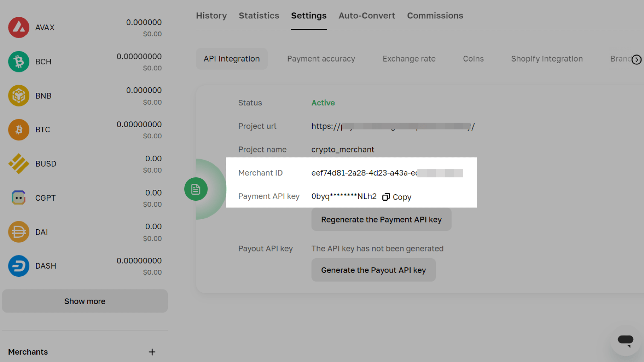Click the DAI coin icon

(x=19, y=232)
